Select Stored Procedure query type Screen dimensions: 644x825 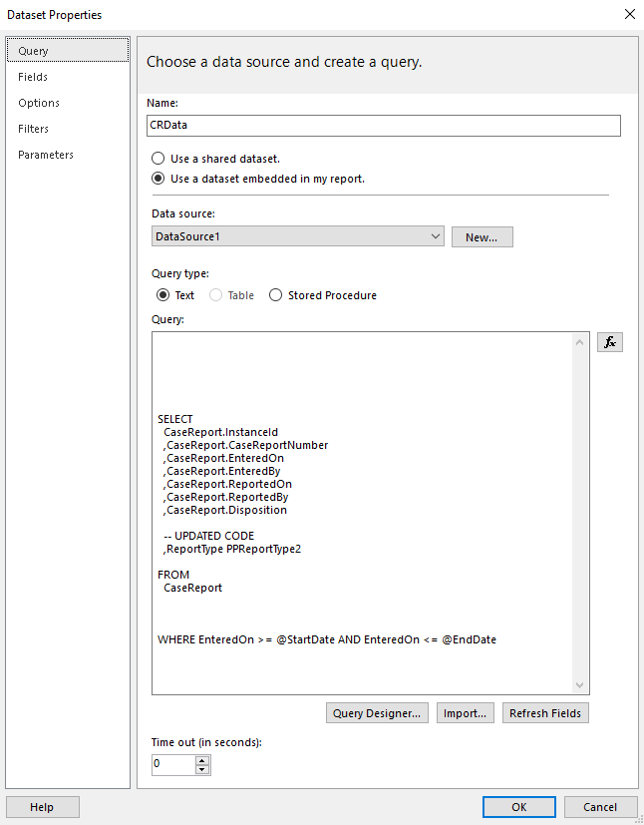[x=276, y=295]
